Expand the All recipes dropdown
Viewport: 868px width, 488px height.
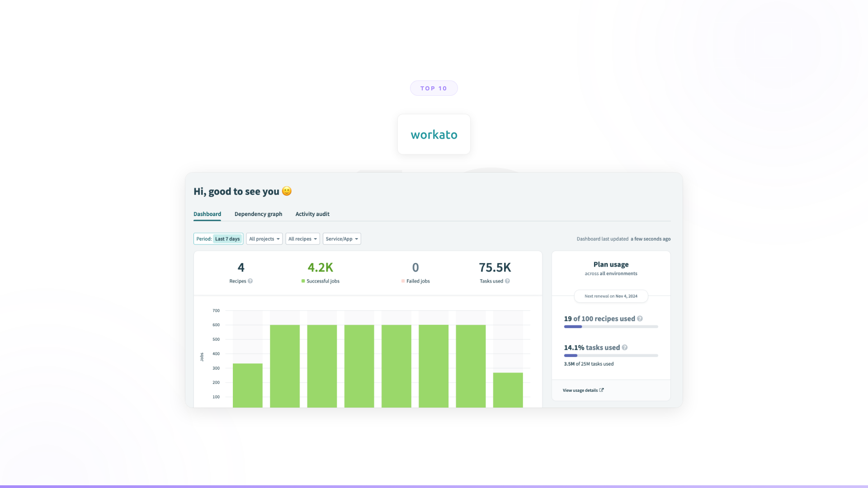(x=302, y=239)
